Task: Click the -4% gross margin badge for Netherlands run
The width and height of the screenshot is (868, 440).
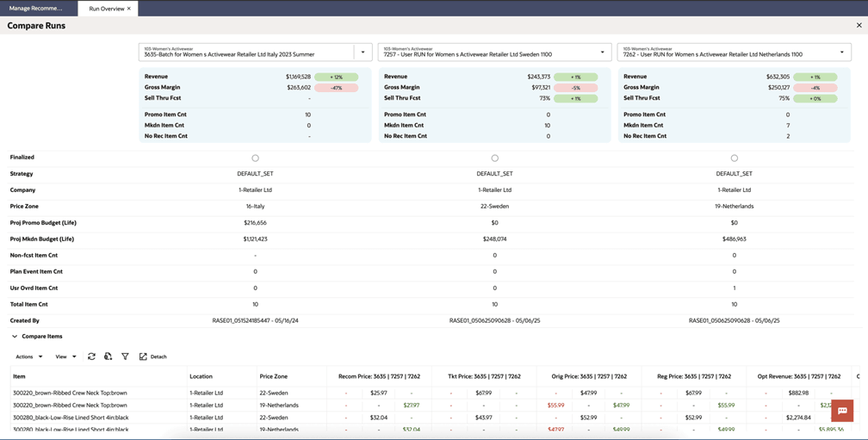Action: 815,88
